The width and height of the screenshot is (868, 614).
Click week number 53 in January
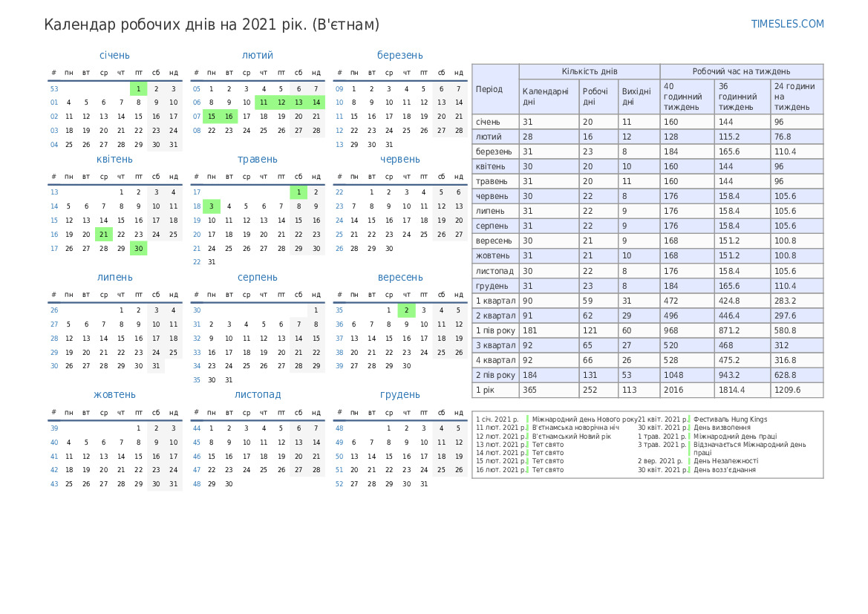tap(54, 88)
